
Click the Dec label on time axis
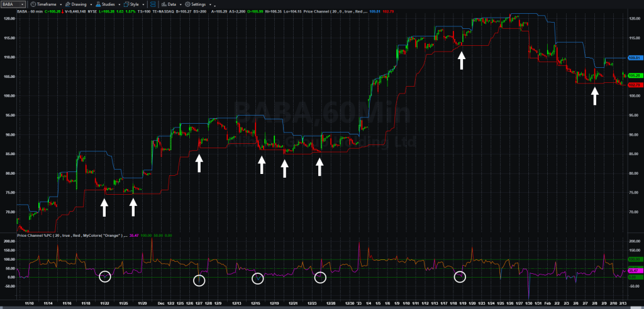(160, 304)
